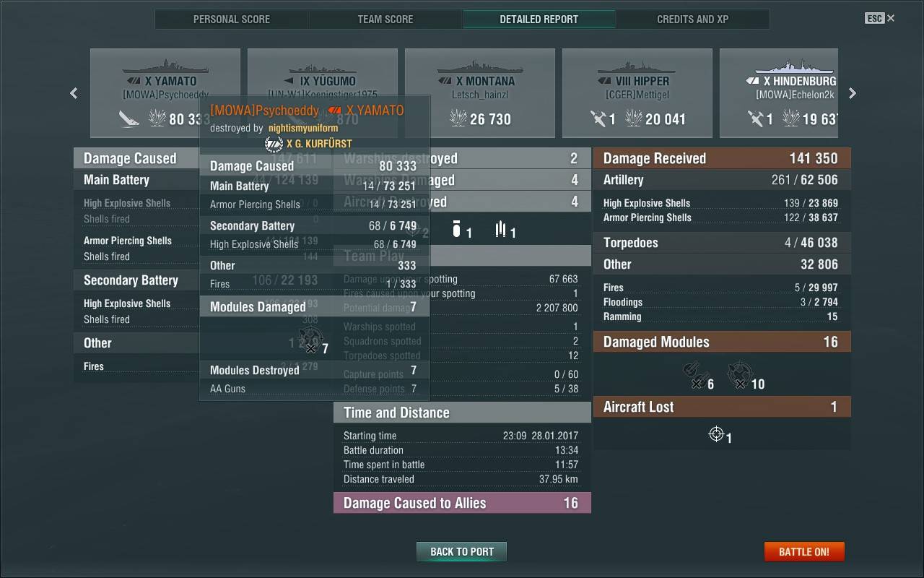Switch to the Personal Score tab
Screen dimensions: 924x578
pos(232,20)
